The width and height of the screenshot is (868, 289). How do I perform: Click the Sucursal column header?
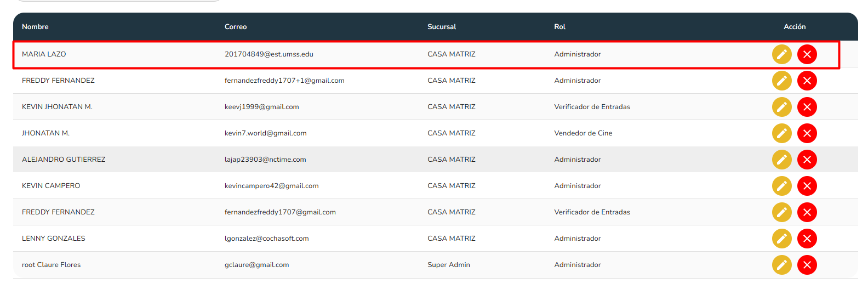pos(442,27)
